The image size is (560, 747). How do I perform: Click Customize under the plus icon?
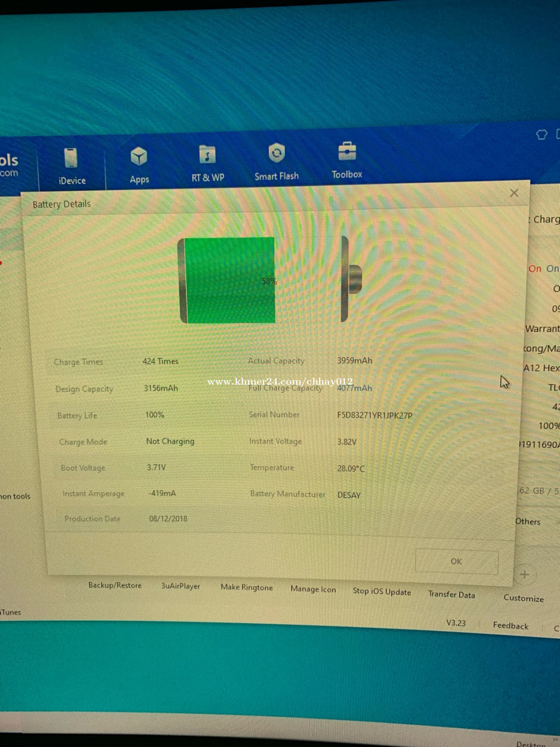click(x=524, y=598)
